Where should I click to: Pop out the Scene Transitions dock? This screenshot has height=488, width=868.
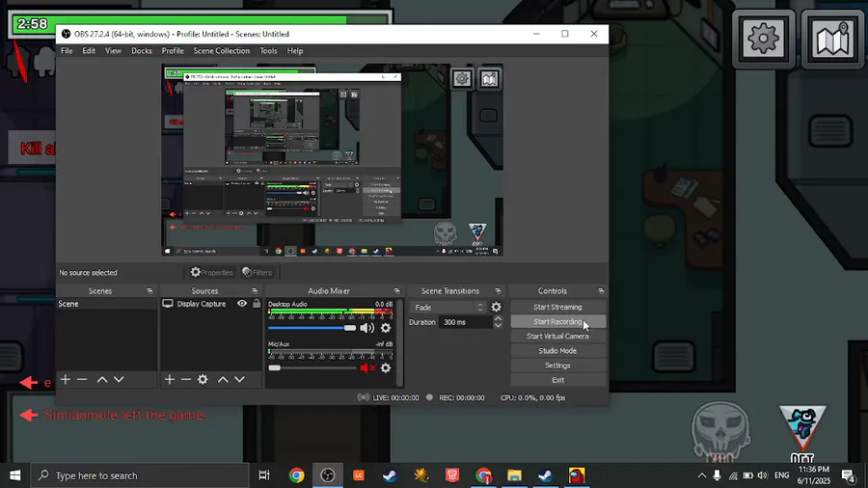(x=498, y=291)
